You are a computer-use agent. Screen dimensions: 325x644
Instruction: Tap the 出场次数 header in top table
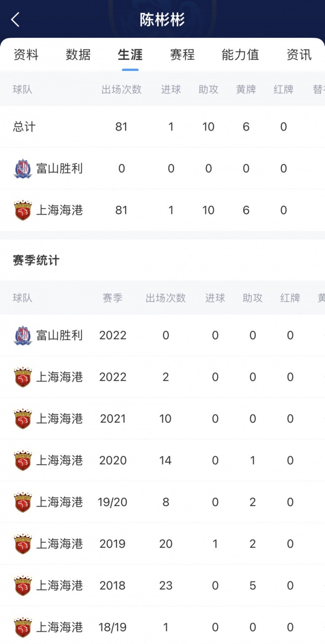pos(121,89)
